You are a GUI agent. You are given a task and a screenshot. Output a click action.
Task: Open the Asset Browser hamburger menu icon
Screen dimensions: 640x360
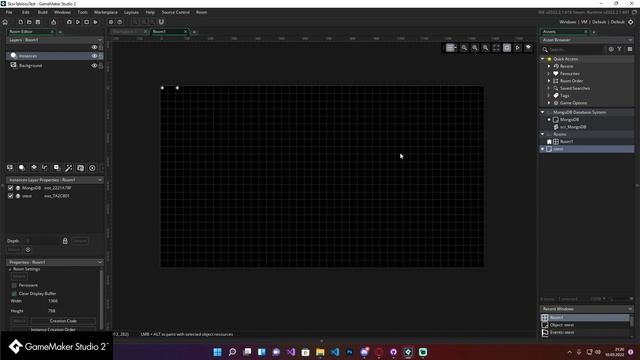coord(630,49)
